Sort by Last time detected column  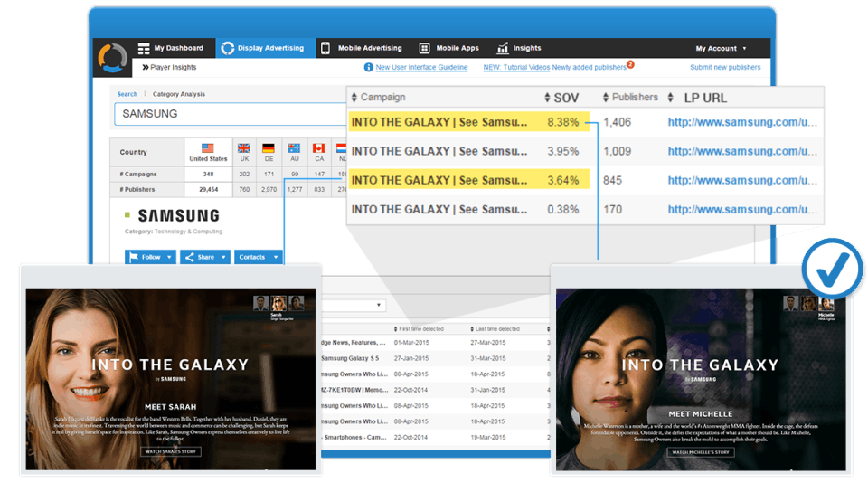click(x=495, y=329)
